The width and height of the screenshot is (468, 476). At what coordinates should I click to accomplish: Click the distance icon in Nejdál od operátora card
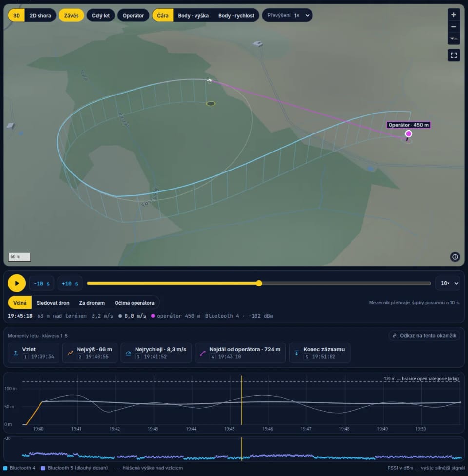(203, 353)
